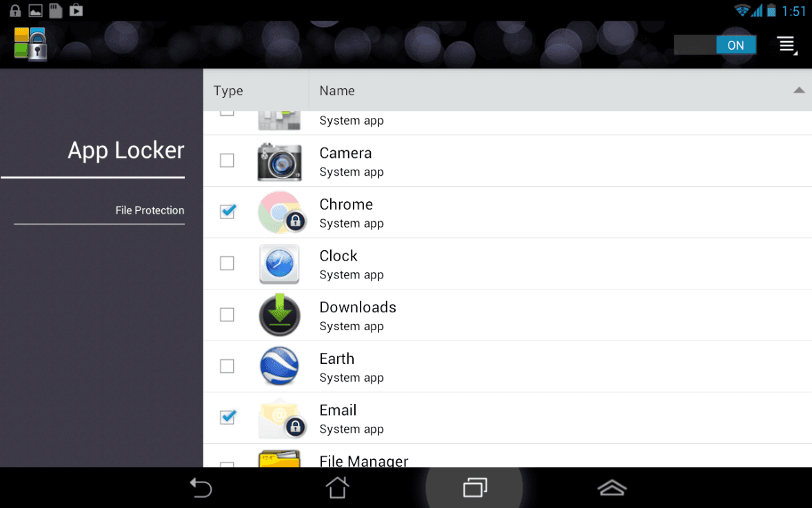Select the File Manager row name
812x508 pixels.
point(363,460)
